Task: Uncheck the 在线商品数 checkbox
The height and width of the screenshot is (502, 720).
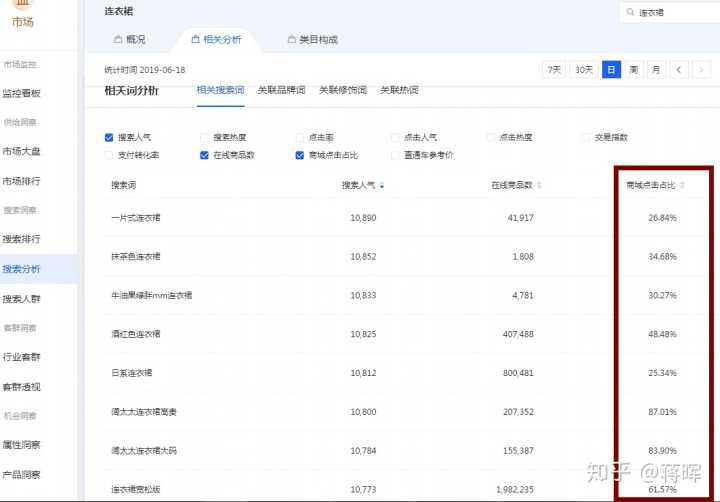Action: pos(205,155)
